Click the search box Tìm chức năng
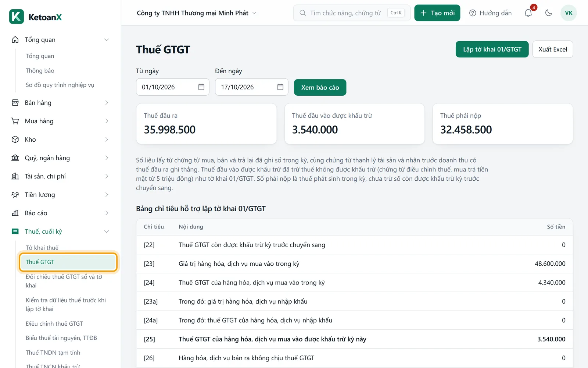 352,13
